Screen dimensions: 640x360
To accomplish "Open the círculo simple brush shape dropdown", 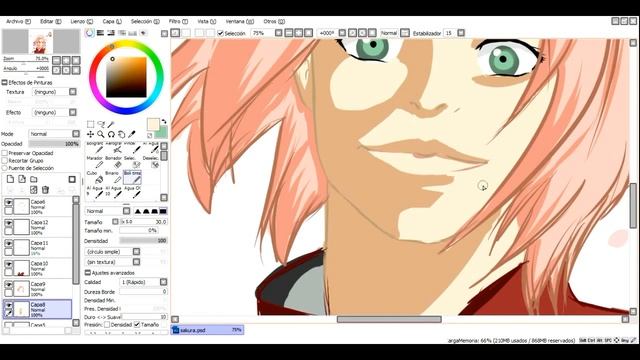I will point(136,251).
